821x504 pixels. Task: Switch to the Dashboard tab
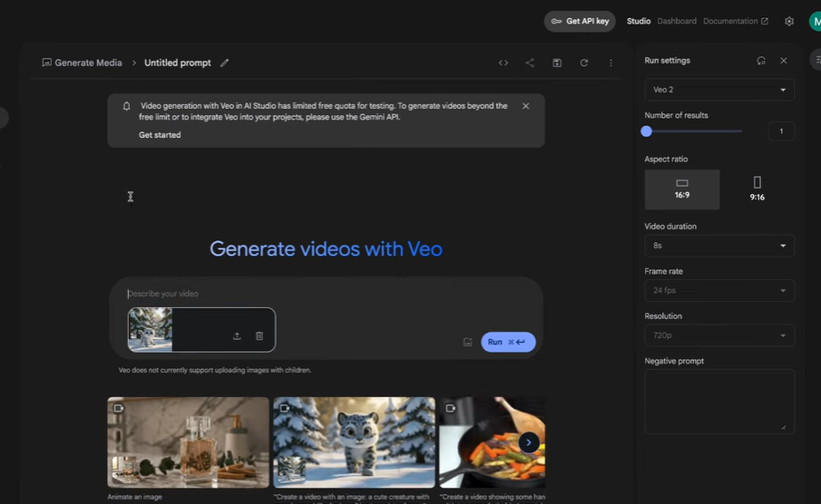[677, 22]
